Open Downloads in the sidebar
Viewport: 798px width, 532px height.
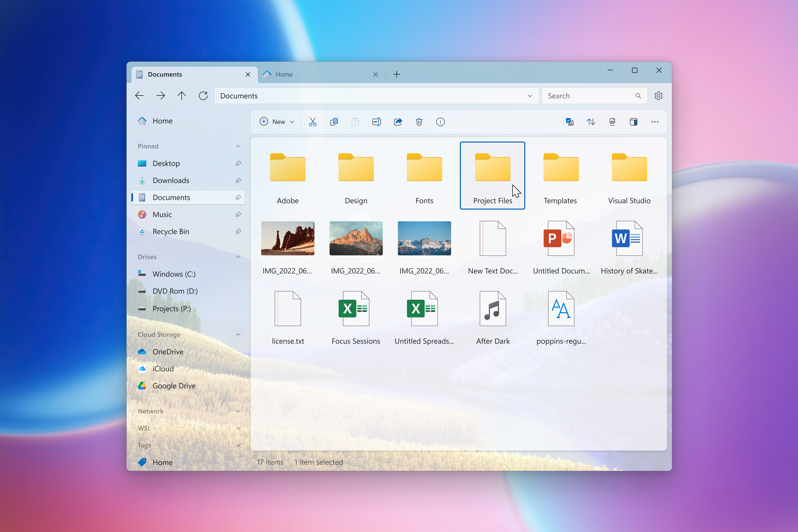click(x=171, y=181)
